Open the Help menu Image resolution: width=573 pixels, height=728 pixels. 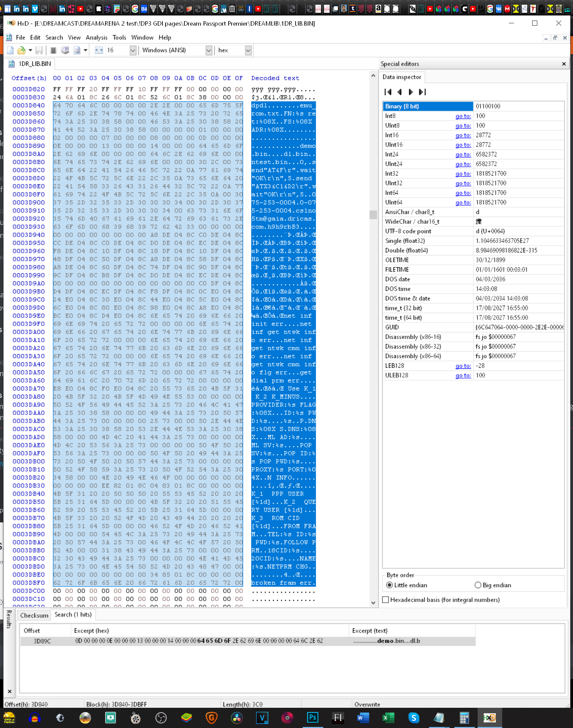(165, 37)
